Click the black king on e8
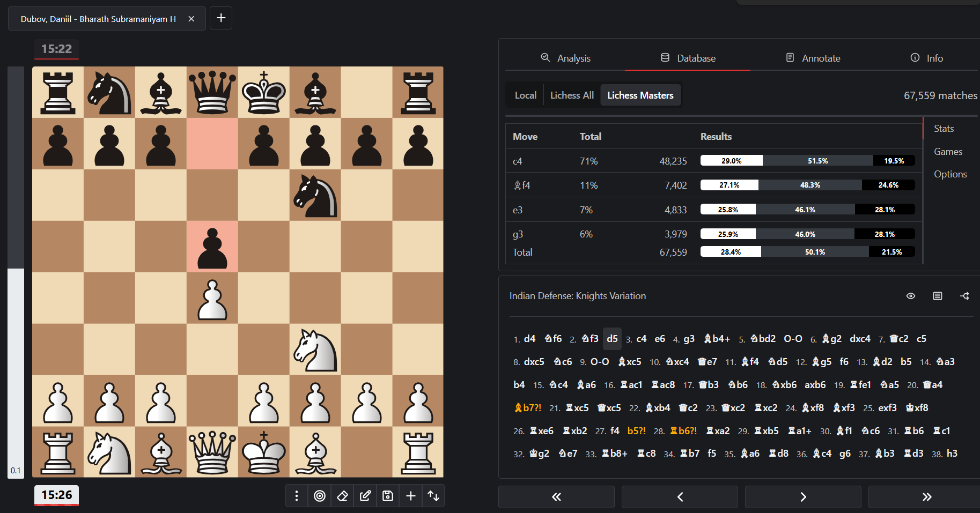The height and width of the screenshot is (513, 980). [264, 92]
